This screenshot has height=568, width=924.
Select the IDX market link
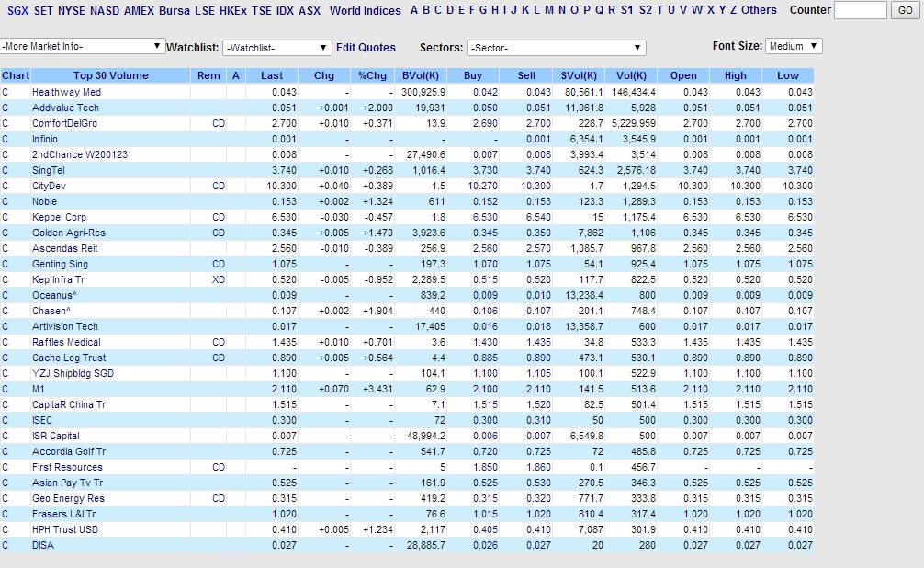[x=285, y=11]
